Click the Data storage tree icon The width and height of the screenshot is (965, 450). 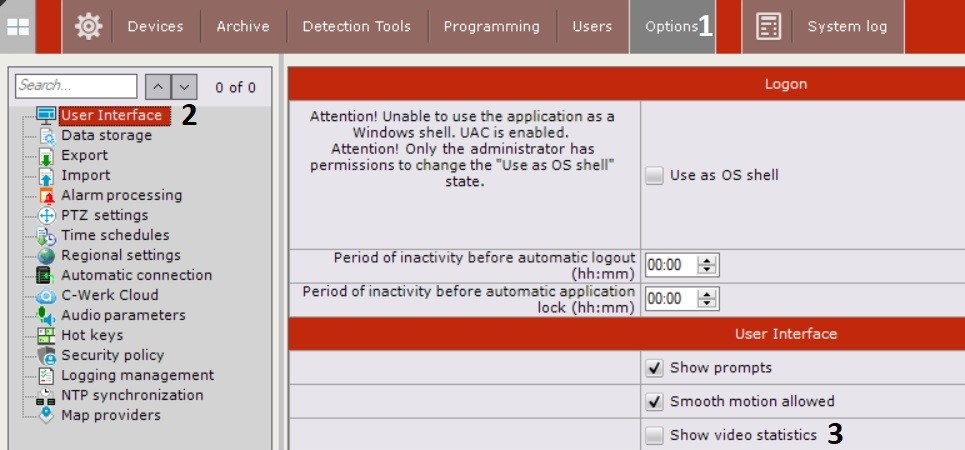(46, 136)
